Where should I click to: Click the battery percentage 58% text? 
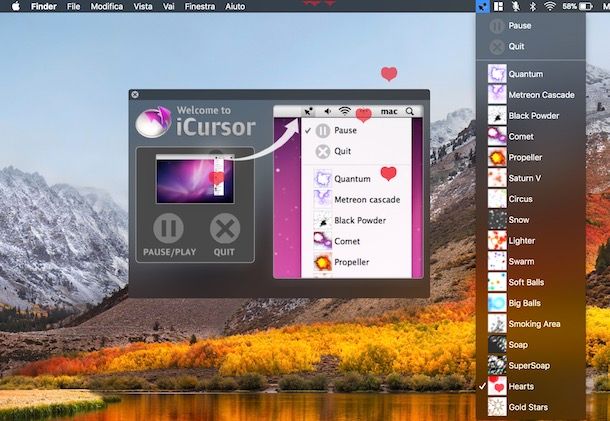pos(570,6)
